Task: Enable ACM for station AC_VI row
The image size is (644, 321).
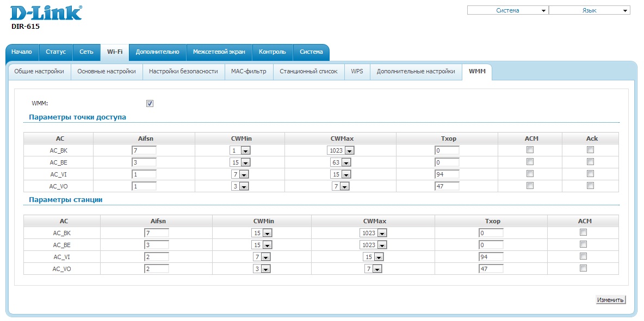Action: point(583,256)
